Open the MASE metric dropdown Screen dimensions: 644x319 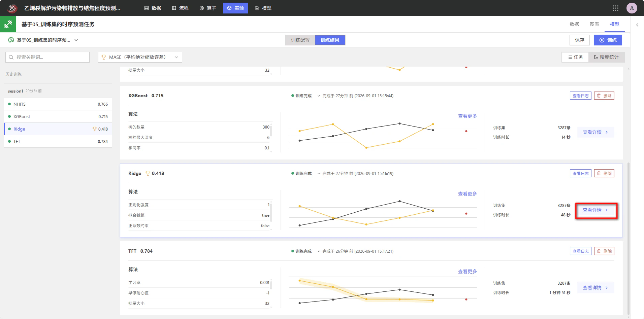click(140, 57)
